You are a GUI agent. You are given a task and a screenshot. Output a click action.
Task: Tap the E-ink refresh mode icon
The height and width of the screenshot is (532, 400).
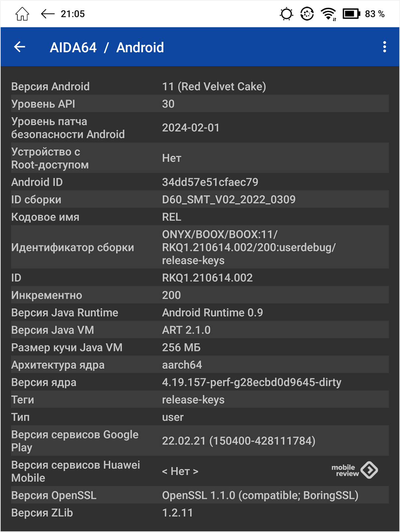click(307, 14)
